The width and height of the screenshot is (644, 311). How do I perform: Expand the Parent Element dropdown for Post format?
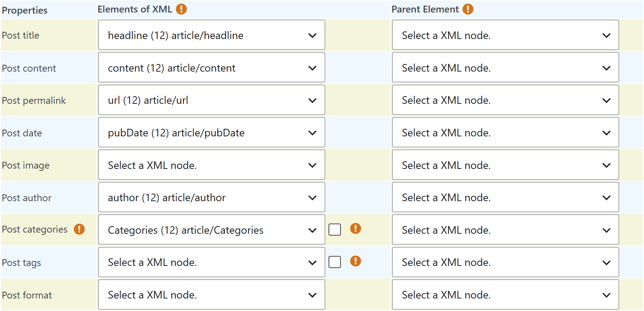(506, 295)
